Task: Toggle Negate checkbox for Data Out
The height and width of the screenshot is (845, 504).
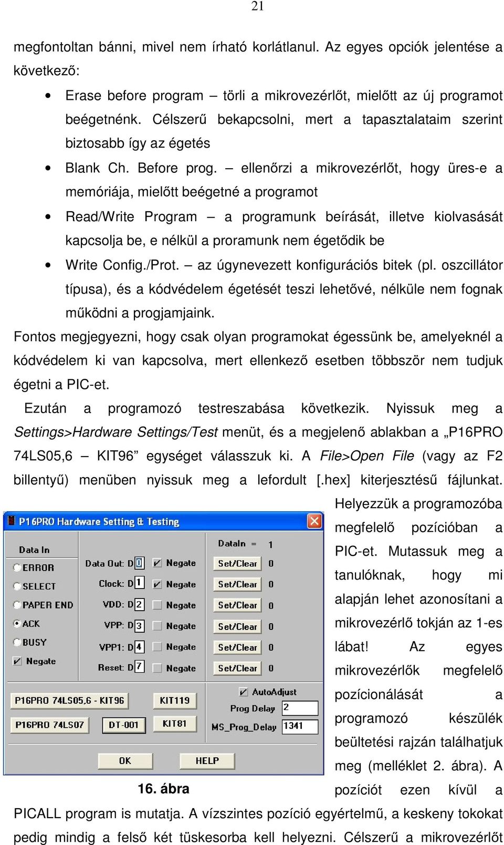Action: point(157,563)
